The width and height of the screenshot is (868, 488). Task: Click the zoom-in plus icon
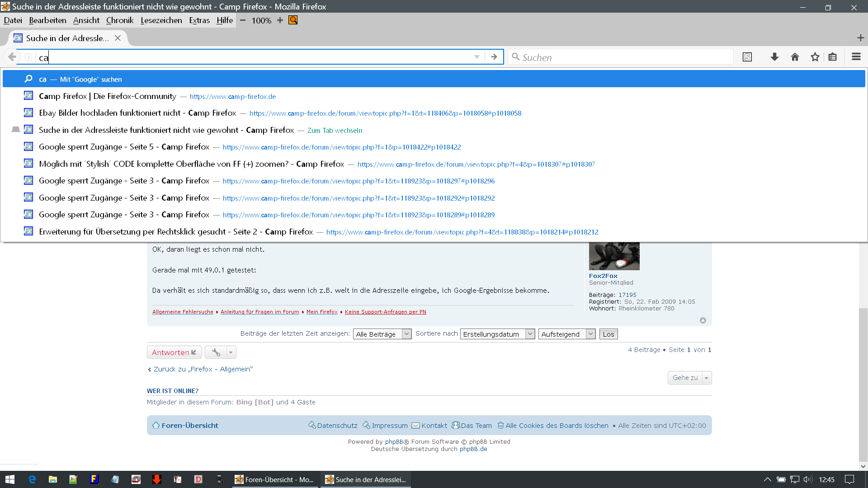click(x=280, y=20)
